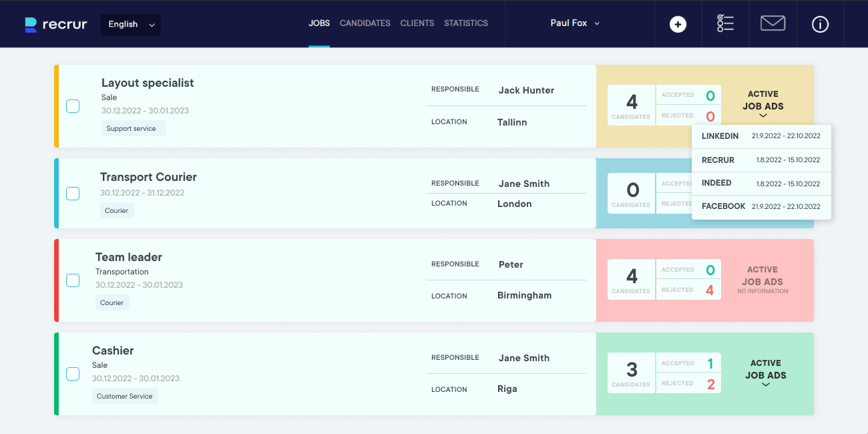Switch to the CANDIDATES tab
The height and width of the screenshot is (434, 868).
click(x=365, y=23)
